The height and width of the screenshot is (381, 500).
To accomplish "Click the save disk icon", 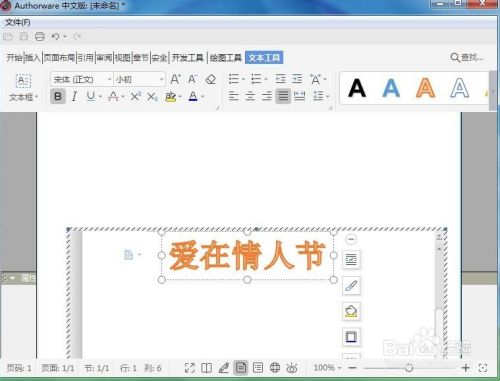I will (x=24, y=36).
